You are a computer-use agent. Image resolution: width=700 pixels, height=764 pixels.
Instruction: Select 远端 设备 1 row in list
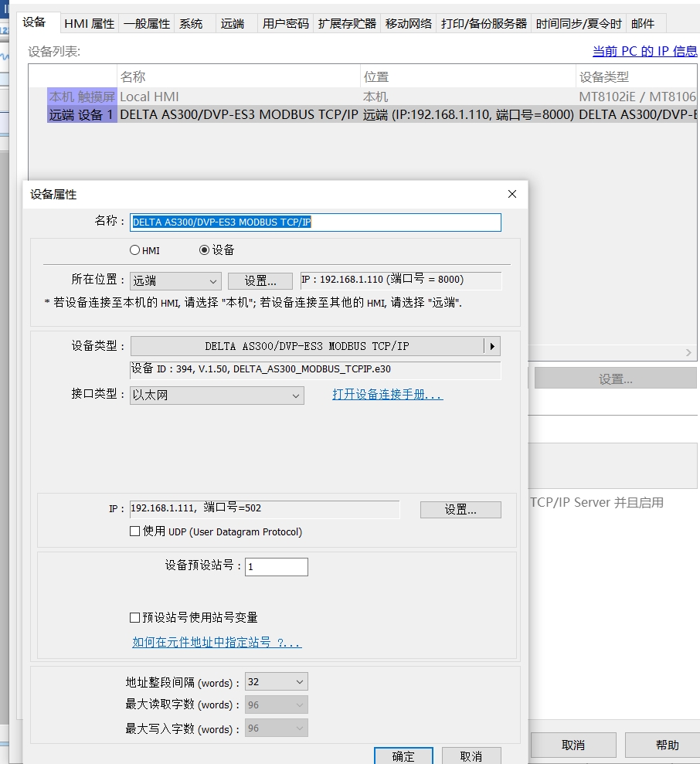click(232, 114)
